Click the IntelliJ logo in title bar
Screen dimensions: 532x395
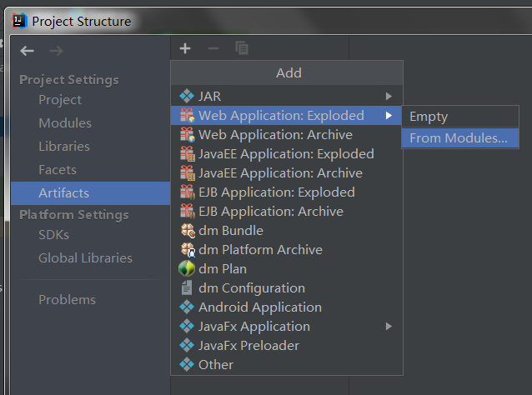(19, 21)
